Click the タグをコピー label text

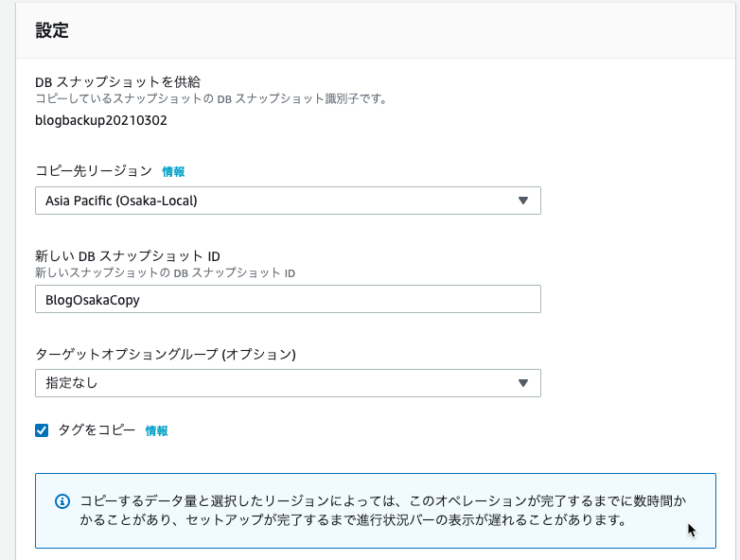97,430
